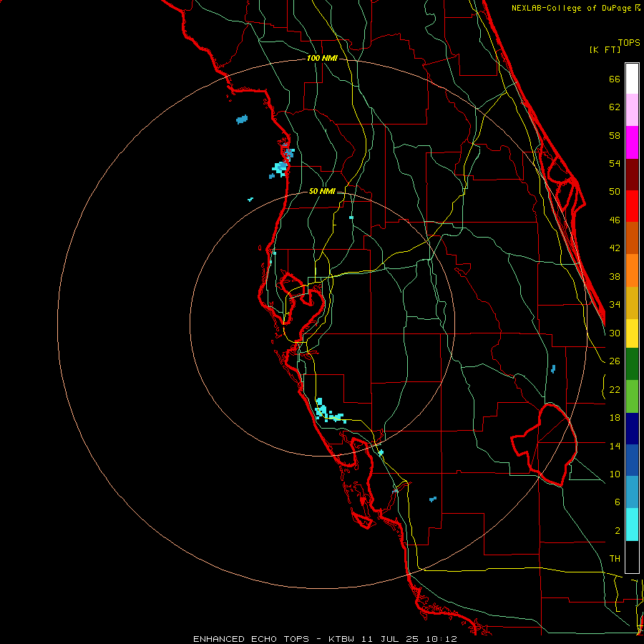The width and height of the screenshot is (644, 644).
Task: Click the TH legend label
Action: point(615,559)
